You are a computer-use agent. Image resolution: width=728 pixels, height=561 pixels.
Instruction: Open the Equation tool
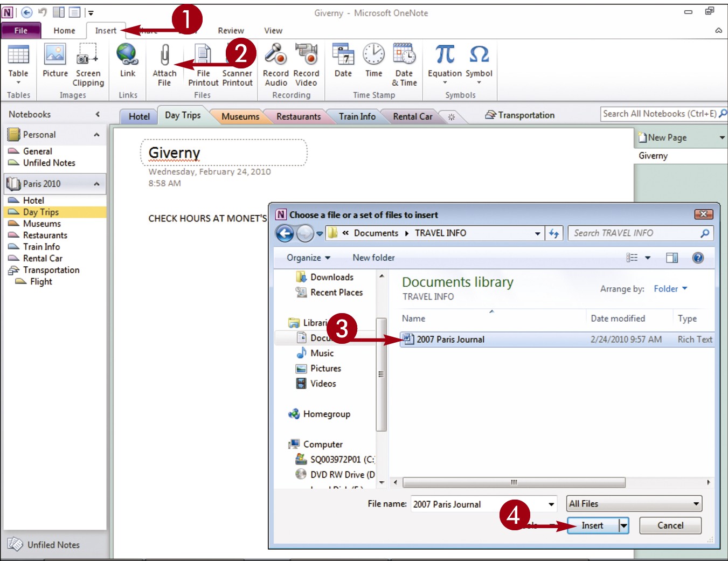445,64
